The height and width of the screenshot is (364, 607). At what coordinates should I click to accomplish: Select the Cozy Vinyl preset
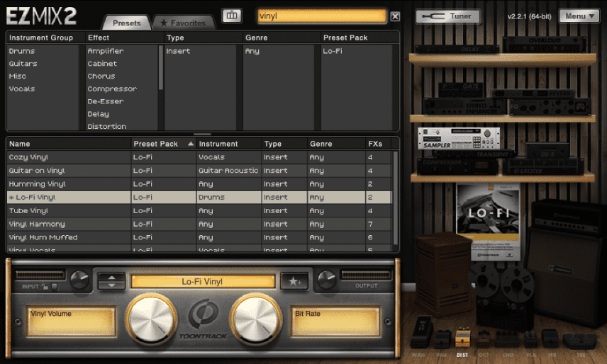pyautogui.click(x=199, y=157)
